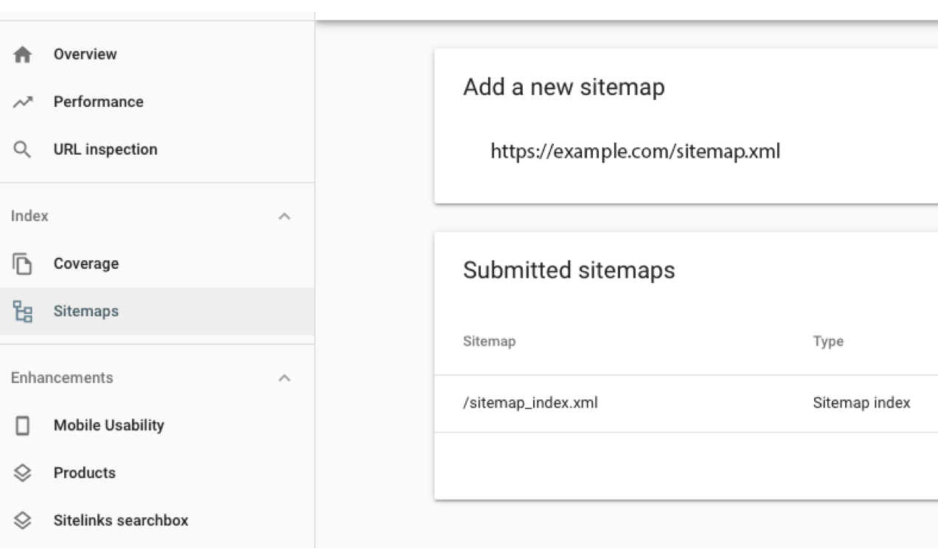Open the /sitemap_index.xml row
Image resolution: width=938 pixels, height=560 pixels.
[x=686, y=403]
